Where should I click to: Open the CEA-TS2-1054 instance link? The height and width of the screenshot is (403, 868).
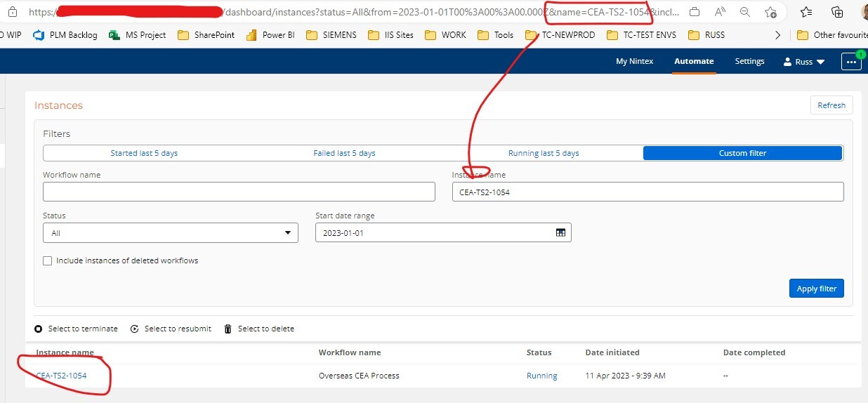coord(62,376)
